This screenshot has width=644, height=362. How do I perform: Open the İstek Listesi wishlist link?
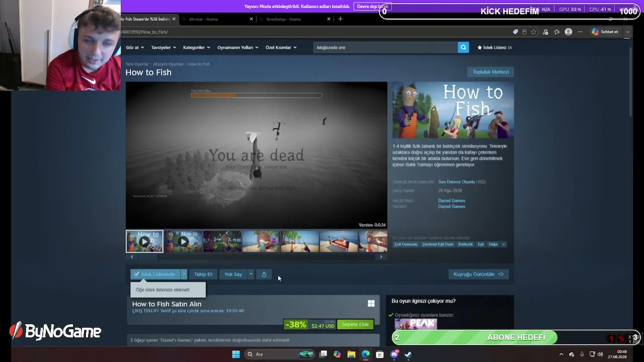[495, 47]
